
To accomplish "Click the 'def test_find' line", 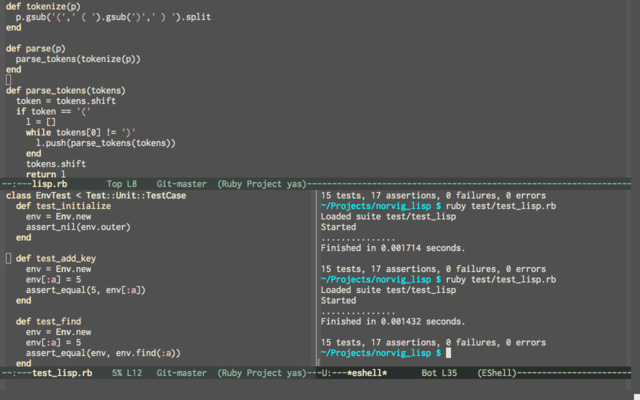I will click(49, 322).
